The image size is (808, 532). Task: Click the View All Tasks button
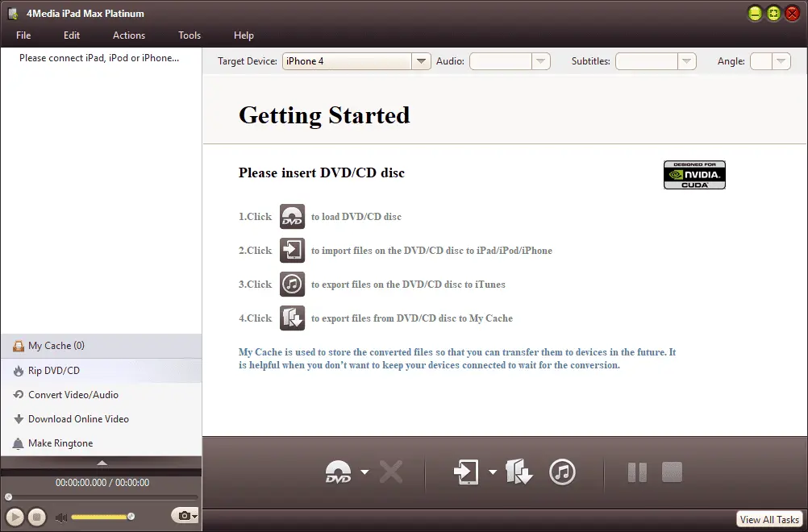tap(769, 520)
